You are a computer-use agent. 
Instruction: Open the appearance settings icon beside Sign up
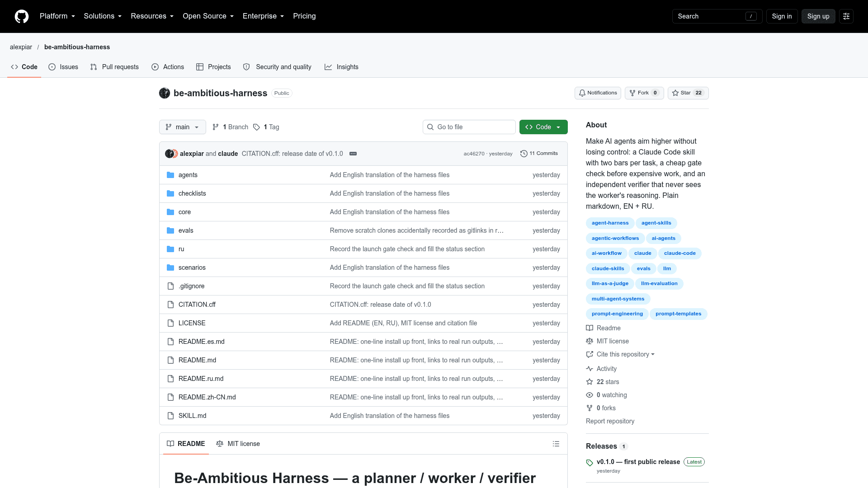pyautogui.click(x=846, y=16)
